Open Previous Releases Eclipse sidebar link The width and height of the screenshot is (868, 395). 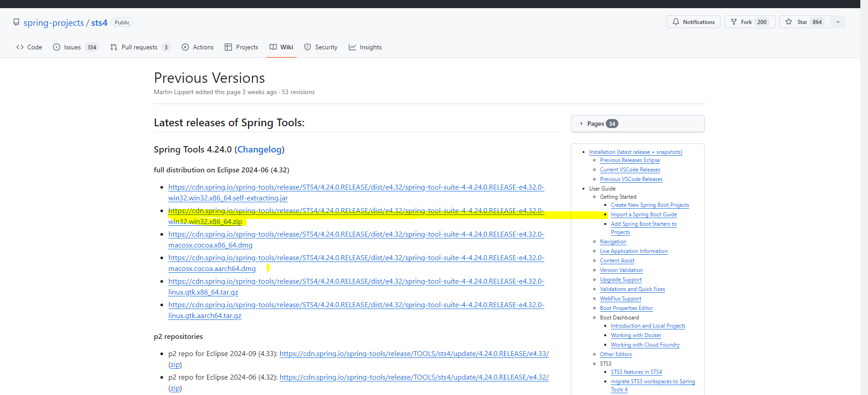(x=630, y=160)
